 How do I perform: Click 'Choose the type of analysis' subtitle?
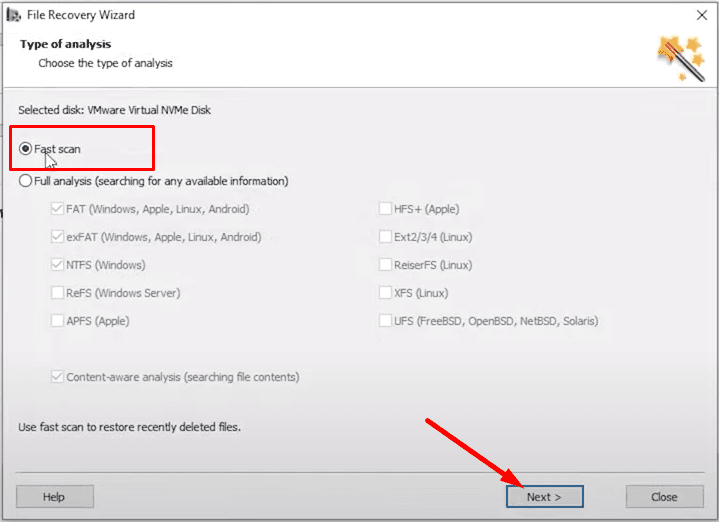105,63
